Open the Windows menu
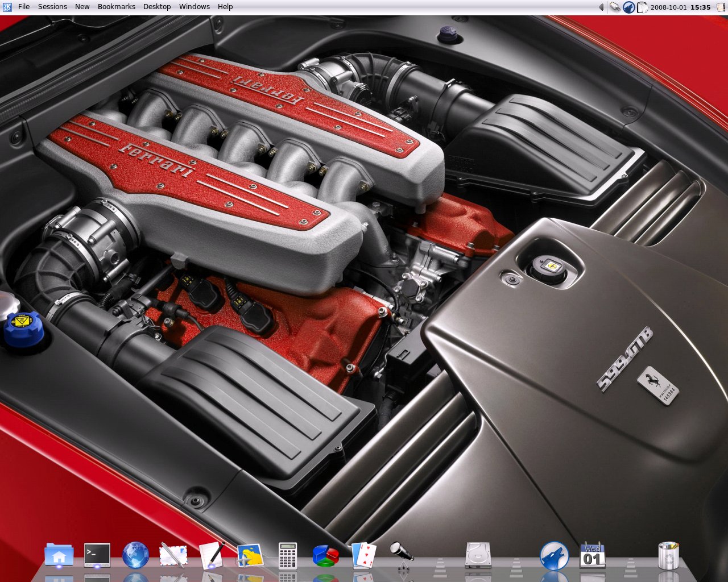The image size is (728, 582). (x=195, y=7)
